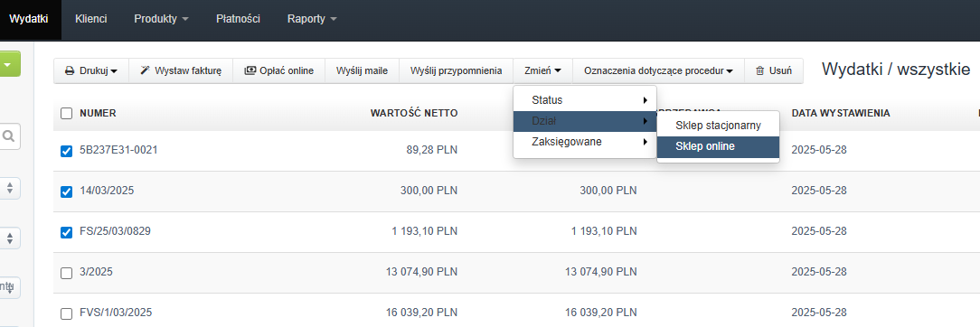Image resolution: width=980 pixels, height=327 pixels.
Task: Expand the Raporty navigation dropdown
Action: tap(312, 19)
